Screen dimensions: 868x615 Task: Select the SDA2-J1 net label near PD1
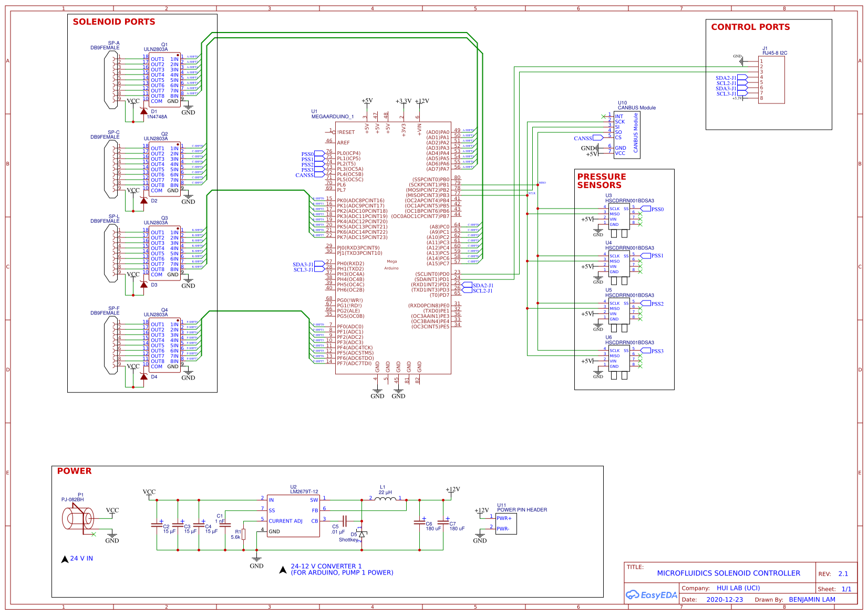click(483, 285)
